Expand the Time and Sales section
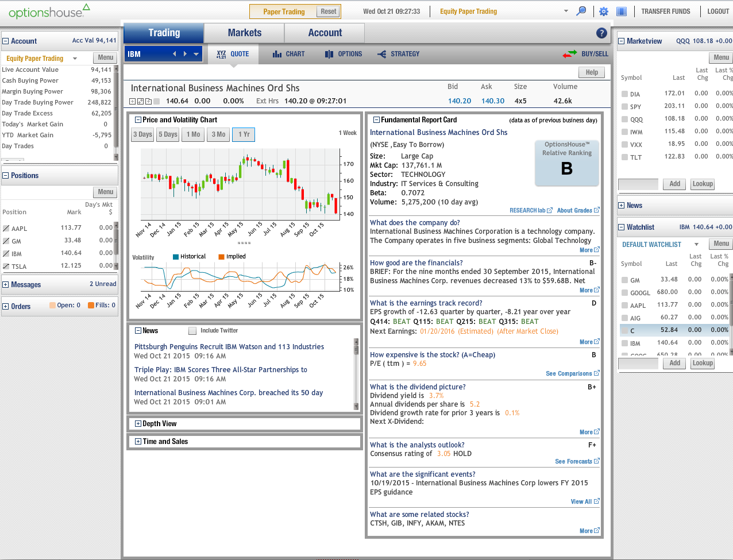The width and height of the screenshot is (733, 560). point(138,442)
